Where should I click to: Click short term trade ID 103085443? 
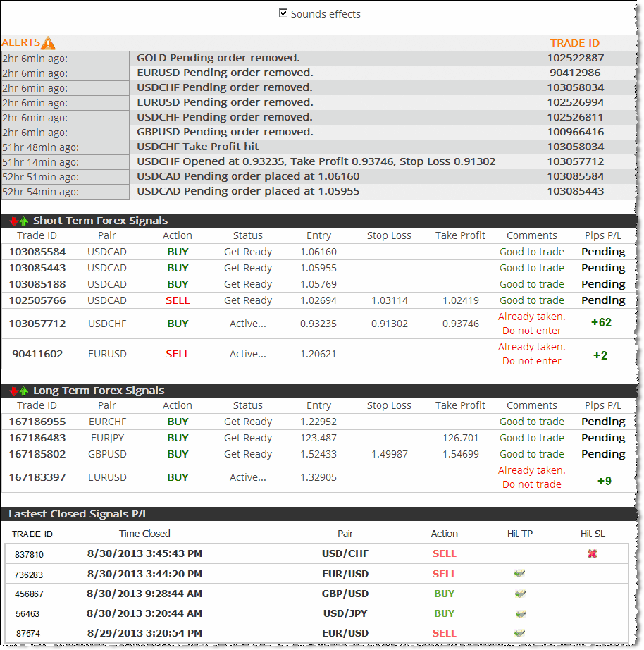tap(37, 268)
